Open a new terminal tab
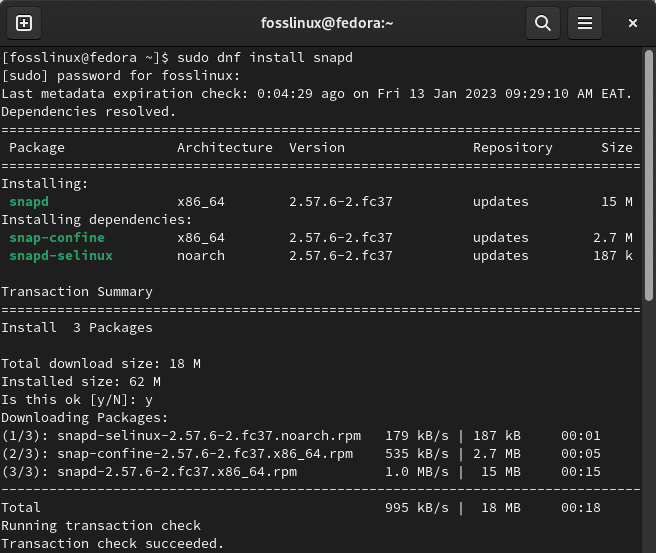 (x=24, y=23)
